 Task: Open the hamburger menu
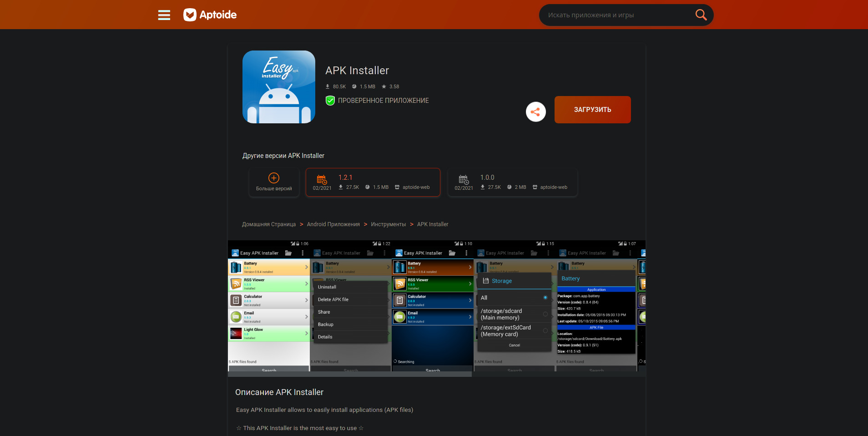[x=164, y=15]
